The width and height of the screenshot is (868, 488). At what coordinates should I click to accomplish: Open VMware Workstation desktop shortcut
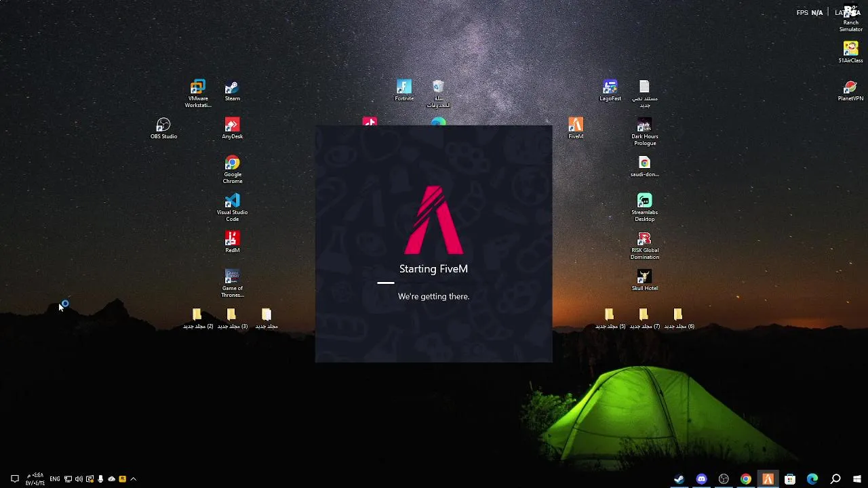coord(198,94)
